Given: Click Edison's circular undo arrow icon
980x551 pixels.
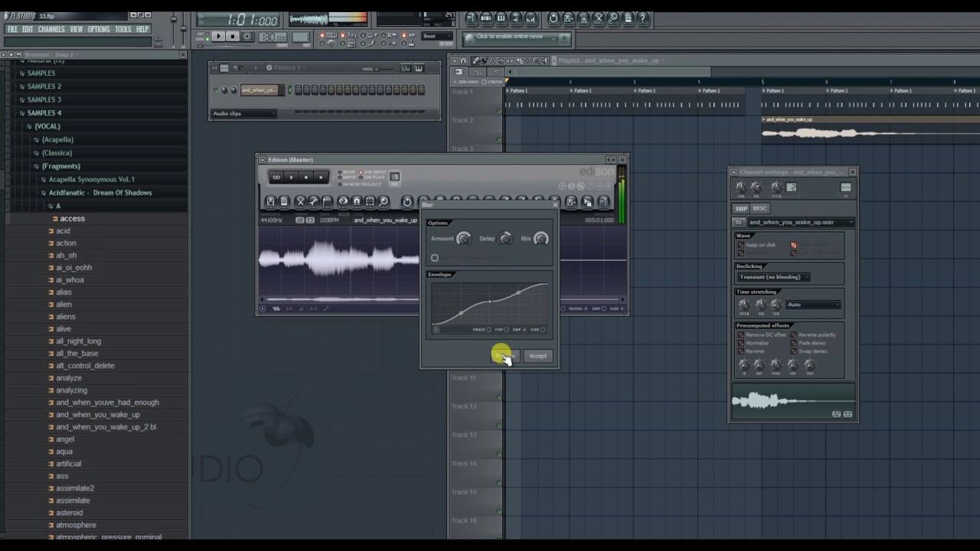Looking at the screenshot, I should pos(407,201).
